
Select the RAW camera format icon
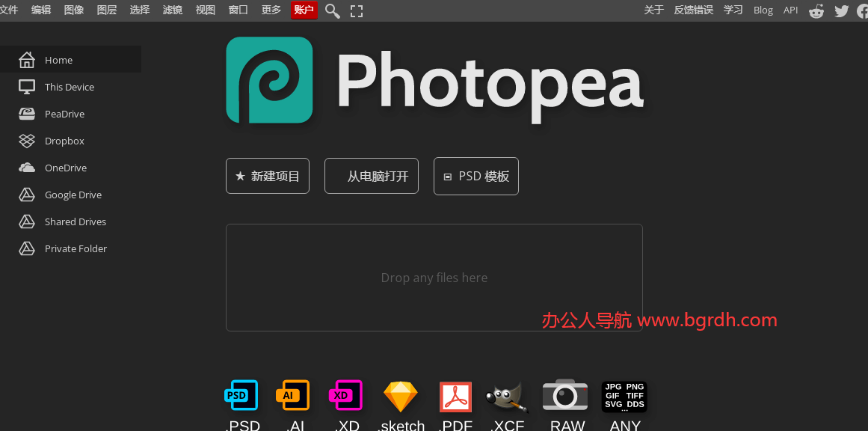tap(564, 395)
